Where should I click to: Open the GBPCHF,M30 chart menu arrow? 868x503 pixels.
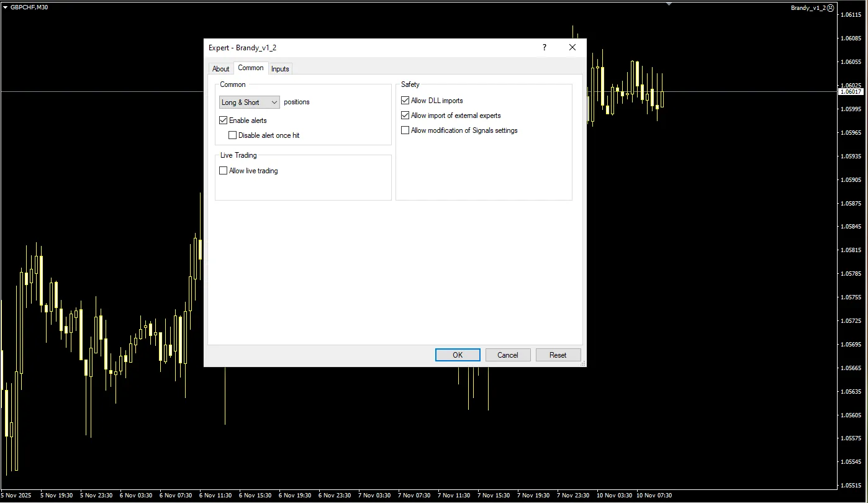6,7
